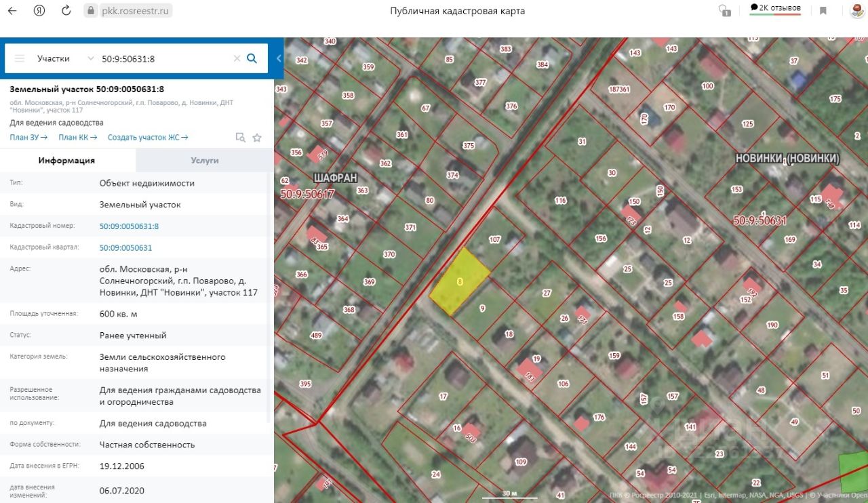
Task: Select parcel 369 on the map
Action: [x=369, y=282]
